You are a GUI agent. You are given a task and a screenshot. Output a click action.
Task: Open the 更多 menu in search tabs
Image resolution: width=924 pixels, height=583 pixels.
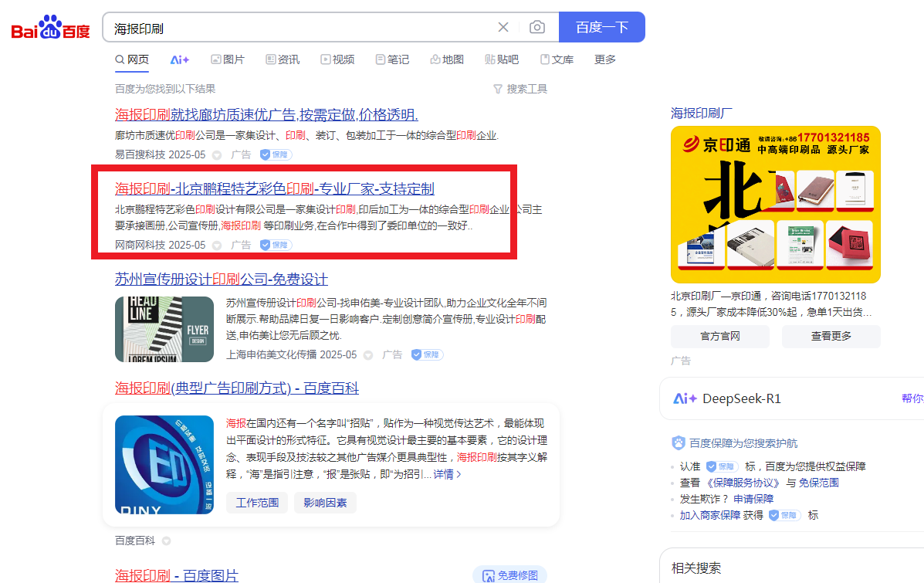pyautogui.click(x=605, y=59)
